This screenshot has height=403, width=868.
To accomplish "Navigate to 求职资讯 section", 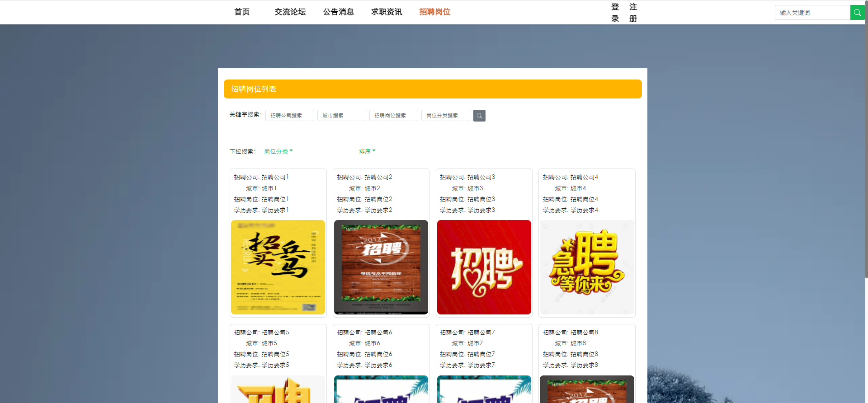I will [x=387, y=12].
